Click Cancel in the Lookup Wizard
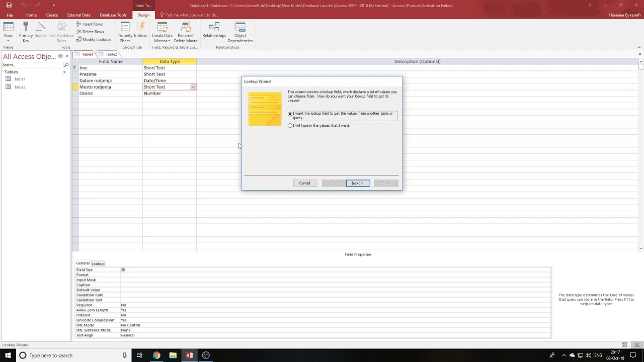Image resolution: width=644 pixels, height=362 pixels. click(304, 183)
